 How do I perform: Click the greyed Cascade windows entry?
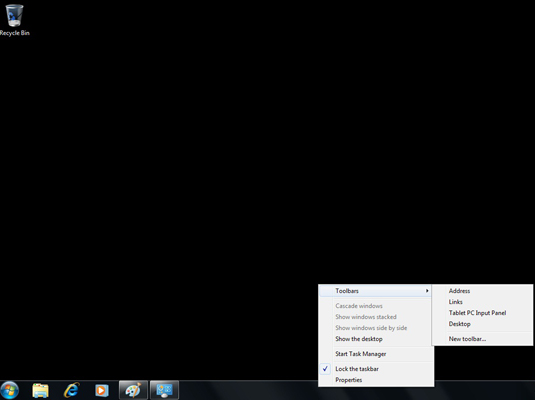coord(376,306)
